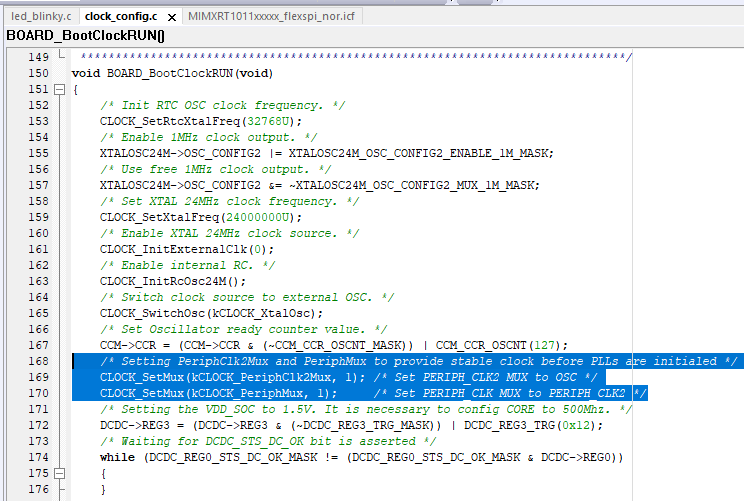Click the CCM->CCR OSCNT(127) assignment line

pyautogui.click(x=334, y=345)
